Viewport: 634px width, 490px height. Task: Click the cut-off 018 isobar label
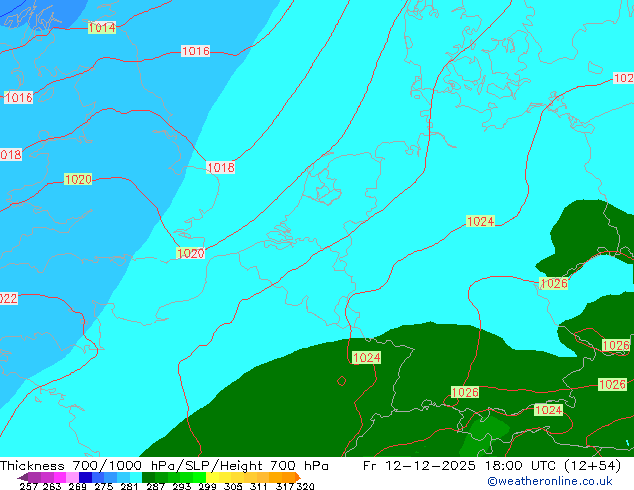11,154
